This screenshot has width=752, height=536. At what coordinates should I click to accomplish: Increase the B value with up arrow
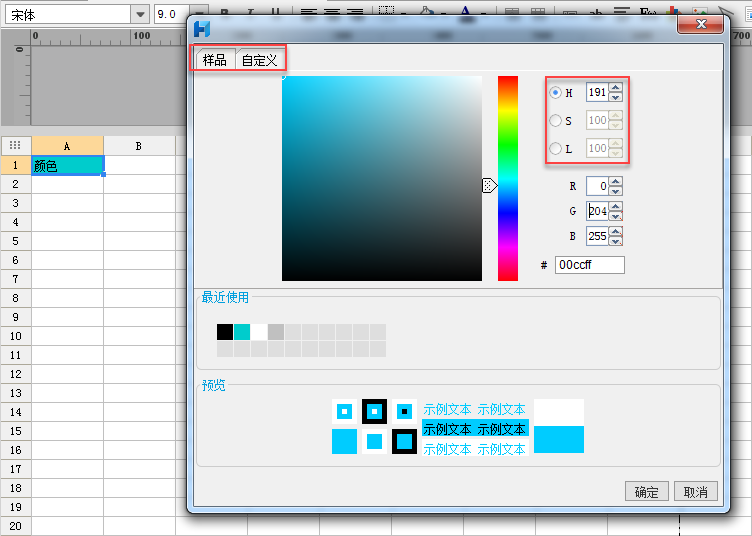[616, 232]
